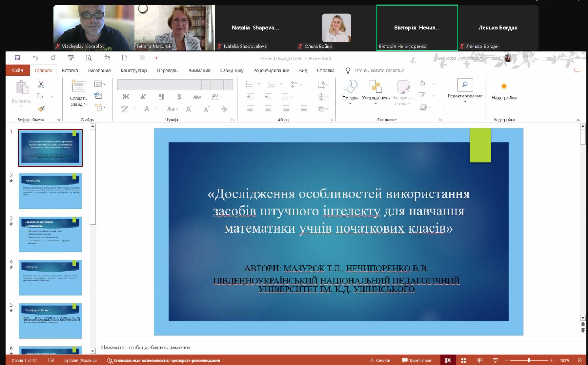Screen dimensions: 588x365
Task: Switch to the Анимация tab
Action: 199,71
